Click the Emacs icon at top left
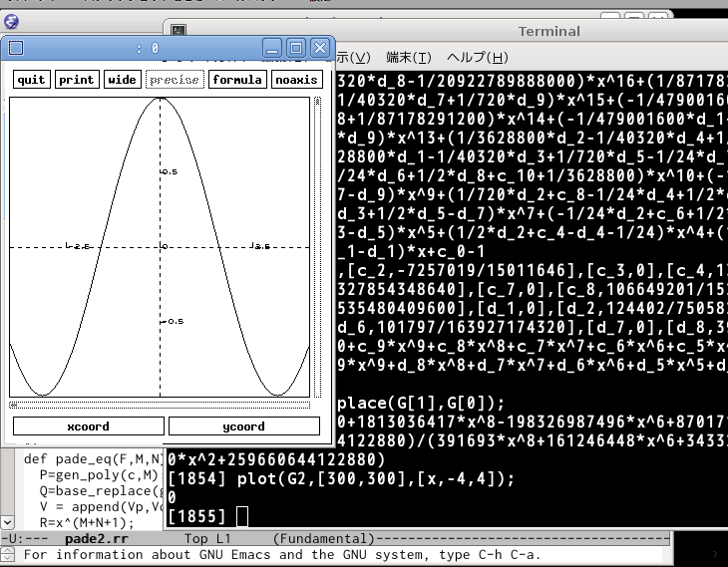728x567 pixels. point(11,21)
